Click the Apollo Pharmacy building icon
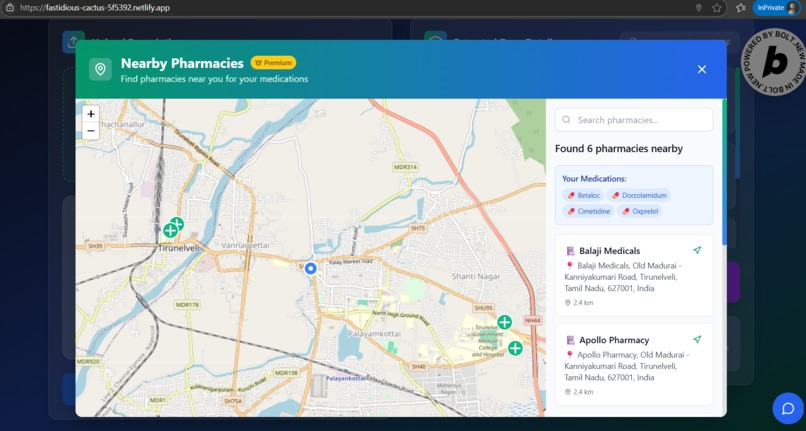 (x=570, y=340)
